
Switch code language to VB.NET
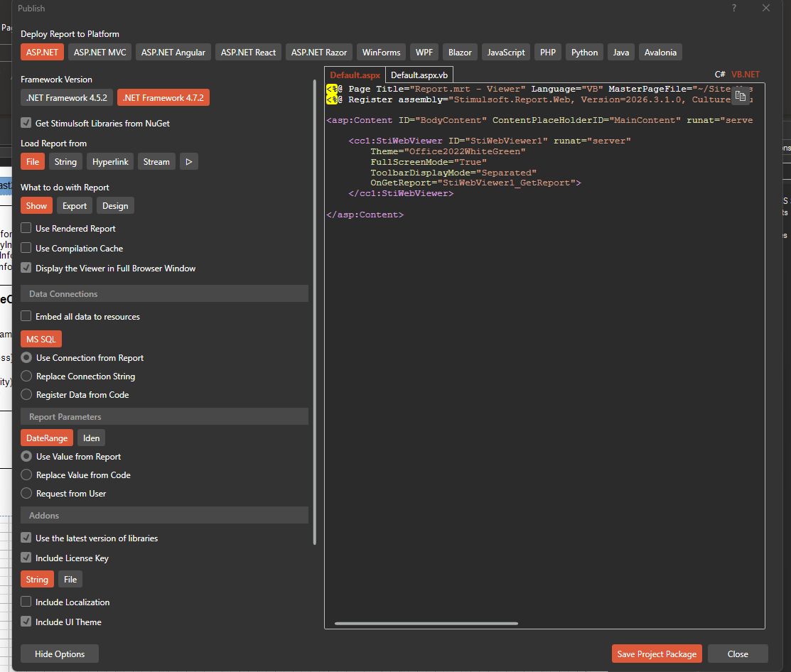[x=745, y=75]
